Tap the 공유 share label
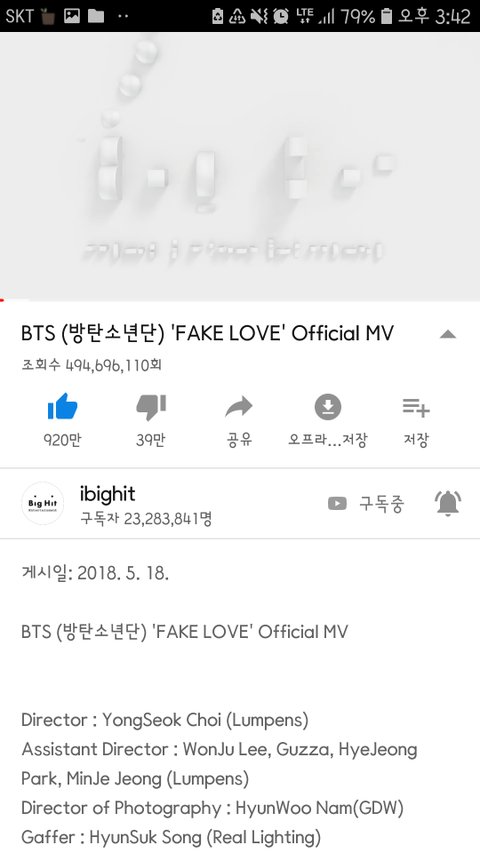Image resolution: width=480 pixels, height=853 pixels. 239,440
